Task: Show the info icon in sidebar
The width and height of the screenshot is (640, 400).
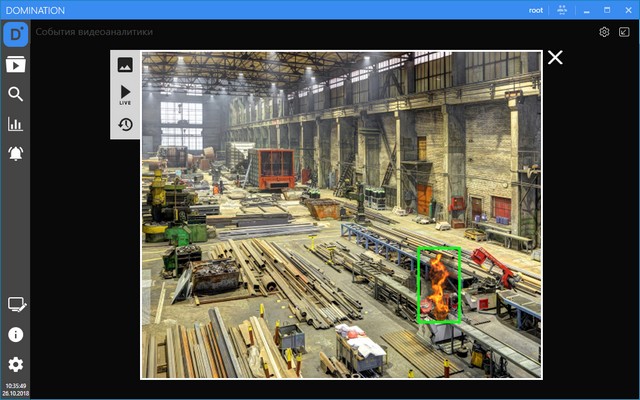Action: point(15,334)
